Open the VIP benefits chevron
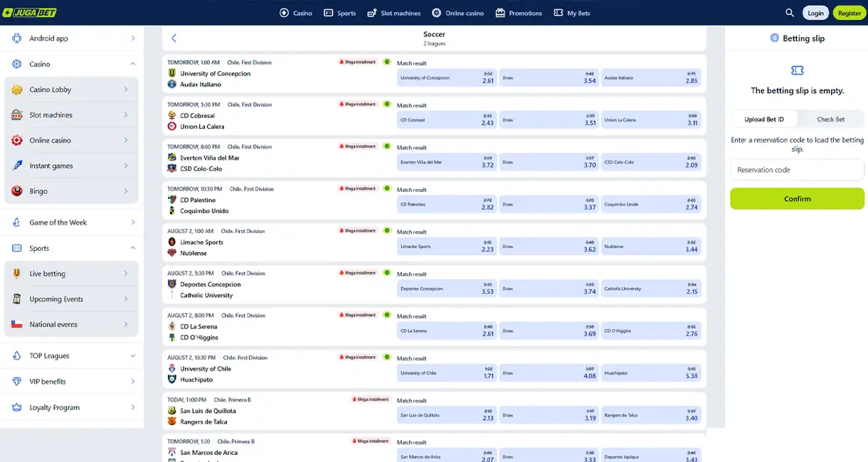Image resolution: width=868 pixels, height=462 pixels. click(x=133, y=382)
